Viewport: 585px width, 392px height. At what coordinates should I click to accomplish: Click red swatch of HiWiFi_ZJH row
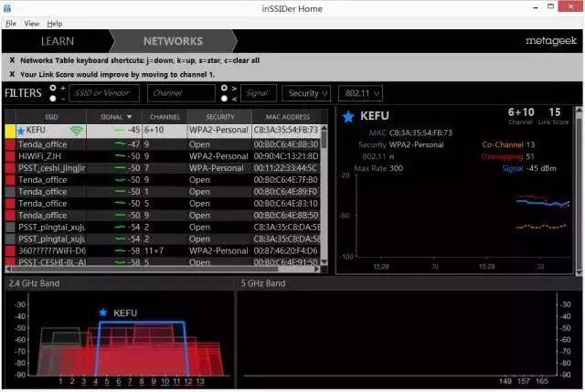pos(10,156)
